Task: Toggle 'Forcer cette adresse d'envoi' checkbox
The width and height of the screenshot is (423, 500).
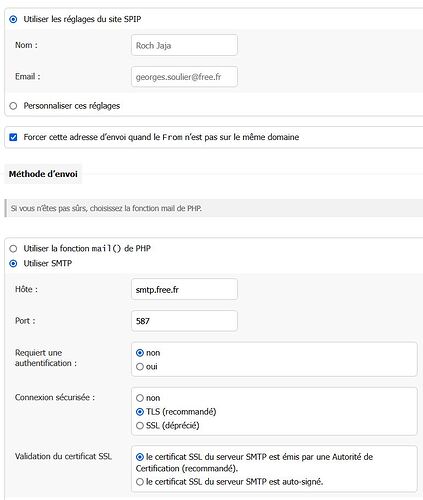Action: [x=13, y=137]
